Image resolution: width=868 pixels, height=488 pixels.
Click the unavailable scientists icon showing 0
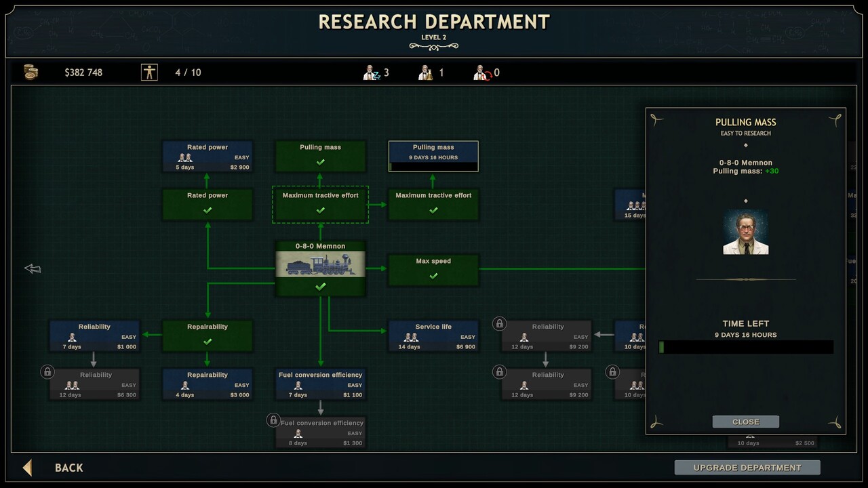pyautogui.click(x=481, y=73)
